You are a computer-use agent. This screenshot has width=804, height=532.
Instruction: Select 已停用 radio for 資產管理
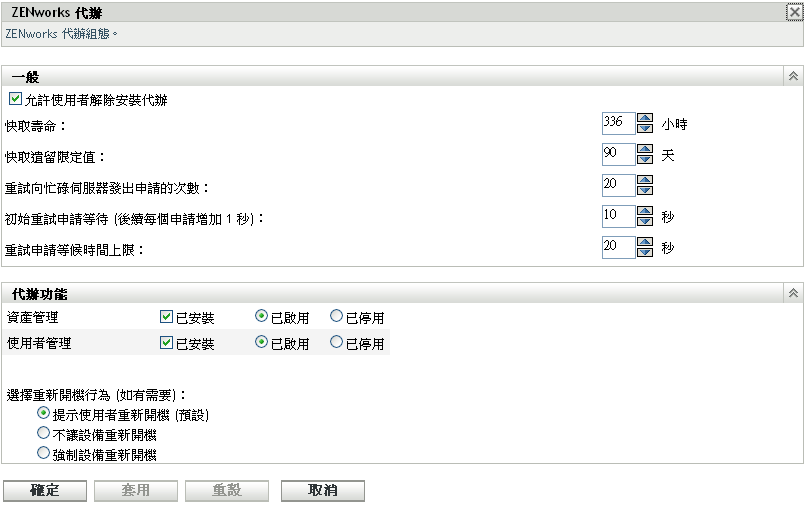336,316
